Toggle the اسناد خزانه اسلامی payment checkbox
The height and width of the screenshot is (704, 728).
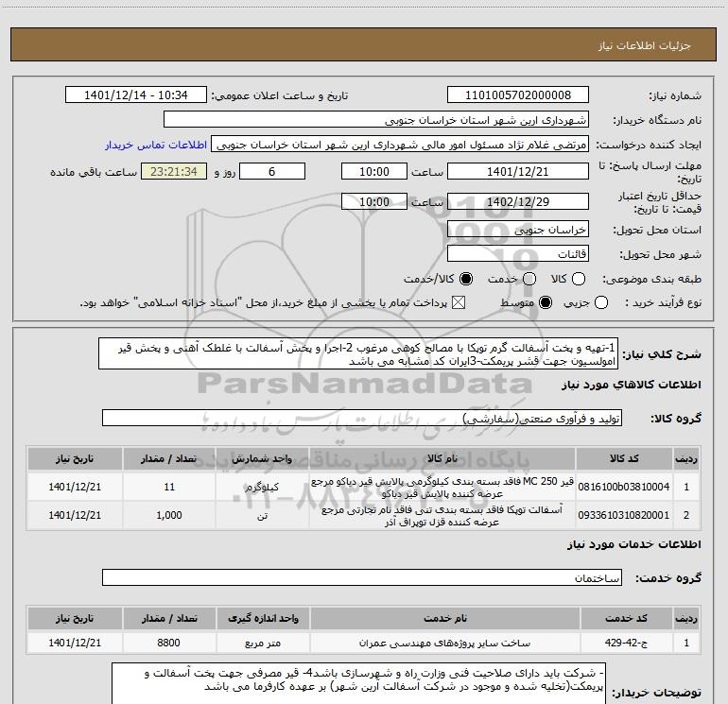click(x=459, y=303)
